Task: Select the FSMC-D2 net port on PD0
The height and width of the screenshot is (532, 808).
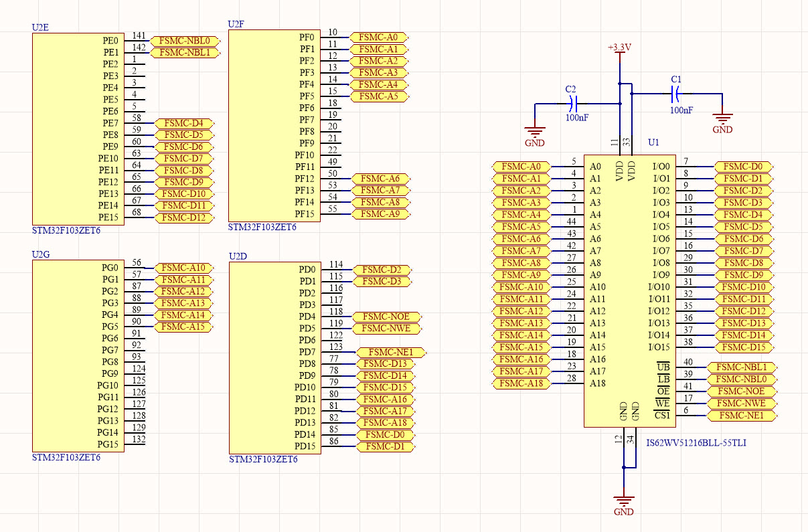Action: 382,270
